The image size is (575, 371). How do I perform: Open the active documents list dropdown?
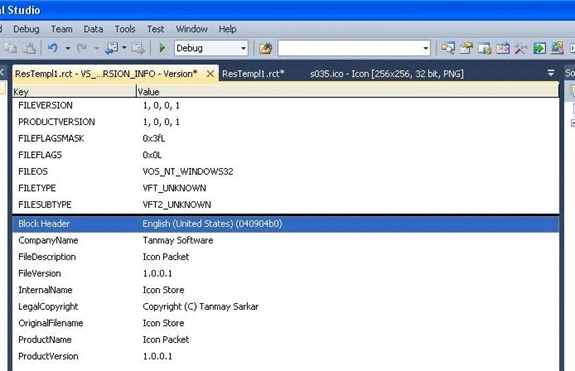(x=550, y=73)
